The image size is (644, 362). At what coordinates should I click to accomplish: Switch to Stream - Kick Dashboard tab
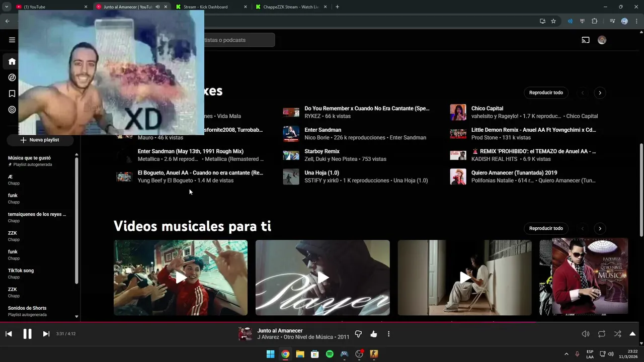[211, 7]
